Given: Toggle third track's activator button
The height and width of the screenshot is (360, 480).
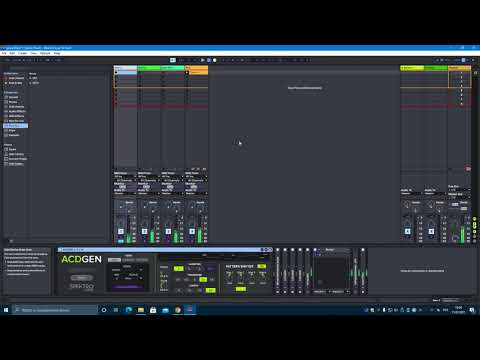Looking at the screenshot, I should pos(168,231).
